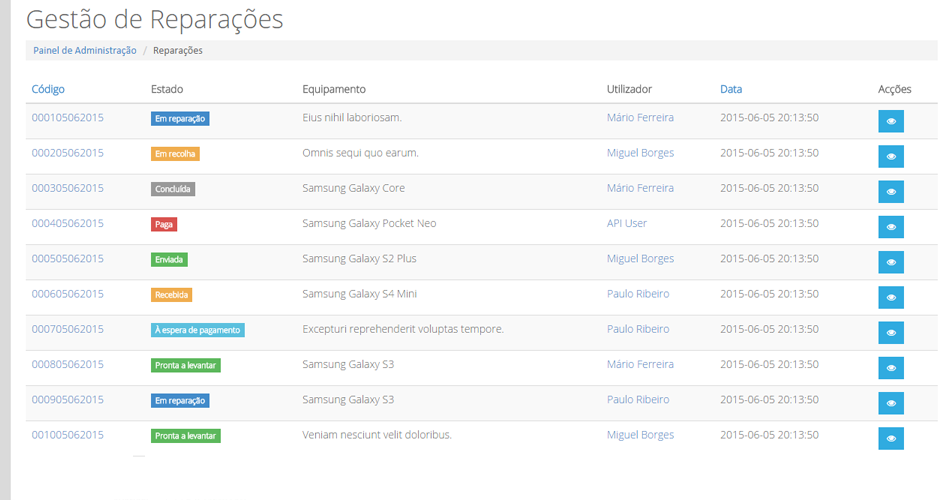Image resolution: width=940 pixels, height=500 pixels.
Task: Open eye icon in Samsung Galaxy Core row
Action: [x=891, y=192]
